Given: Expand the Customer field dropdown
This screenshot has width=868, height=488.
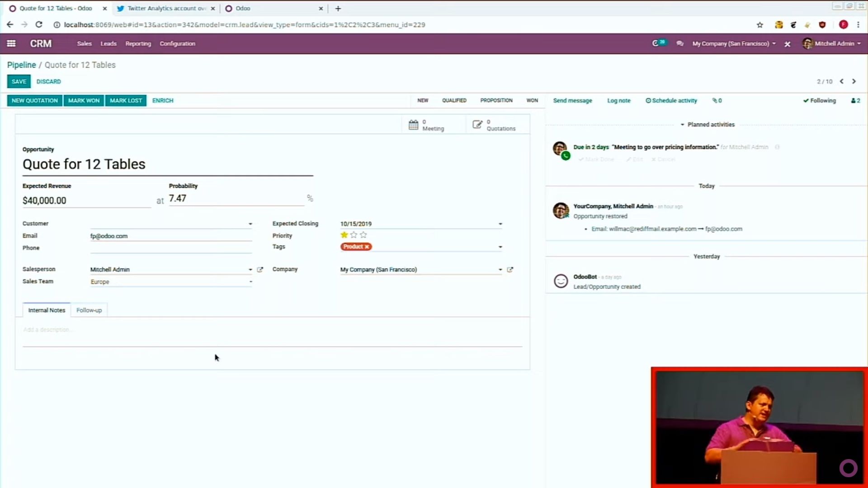Looking at the screenshot, I should pos(250,223).
